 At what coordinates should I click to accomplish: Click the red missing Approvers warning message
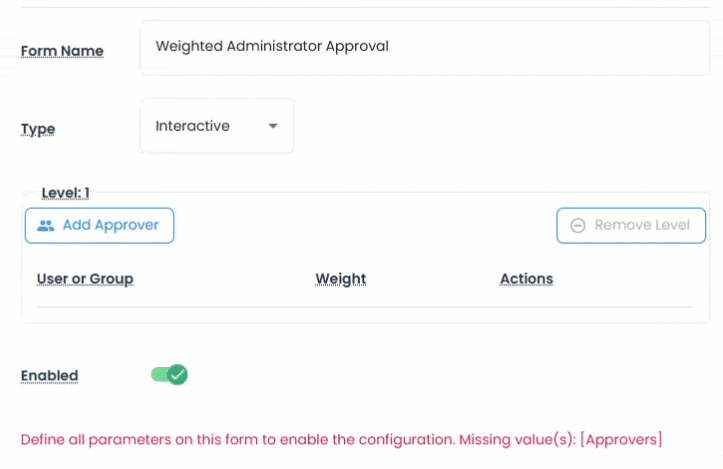(341, 439)
